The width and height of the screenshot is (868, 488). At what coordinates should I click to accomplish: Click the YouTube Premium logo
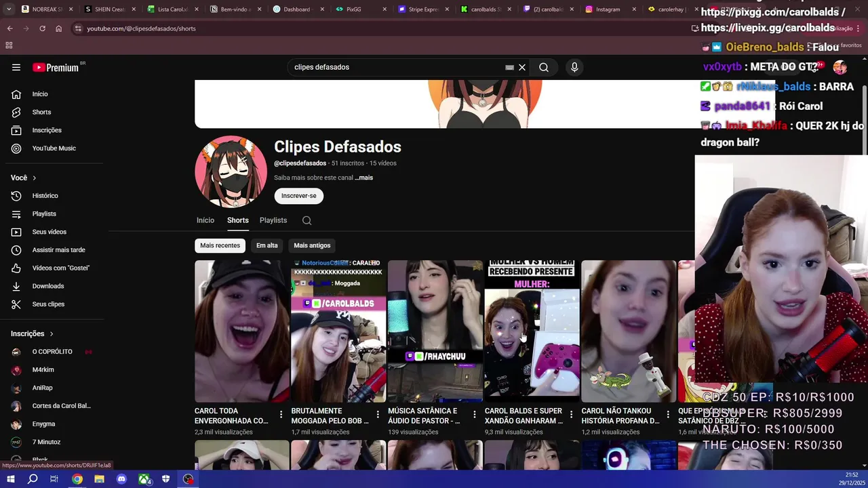pyautogui.click(x=56, y=67)
